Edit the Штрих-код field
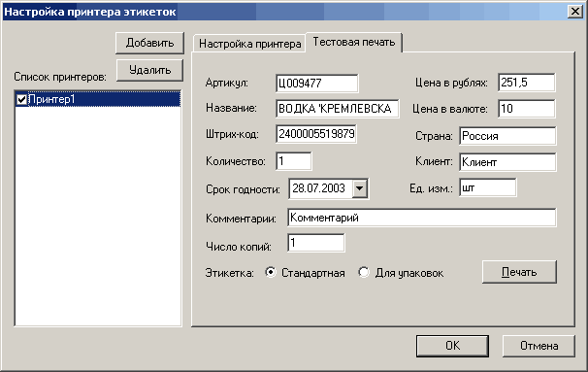 [316, 134]
